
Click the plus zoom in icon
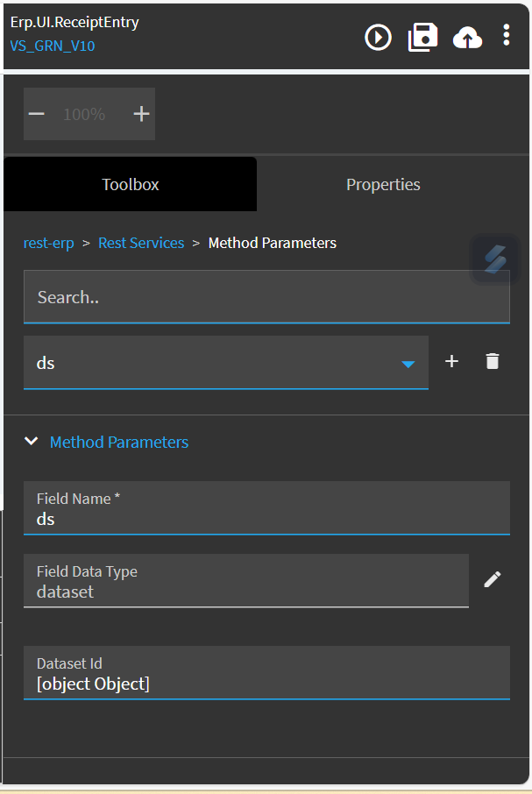click(141, 114)
